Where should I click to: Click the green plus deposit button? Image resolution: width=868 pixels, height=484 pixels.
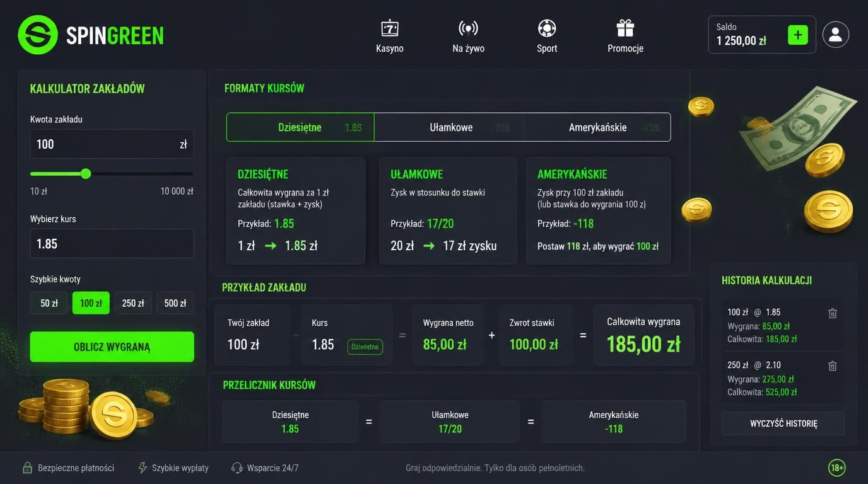click(x=798, y=35)
